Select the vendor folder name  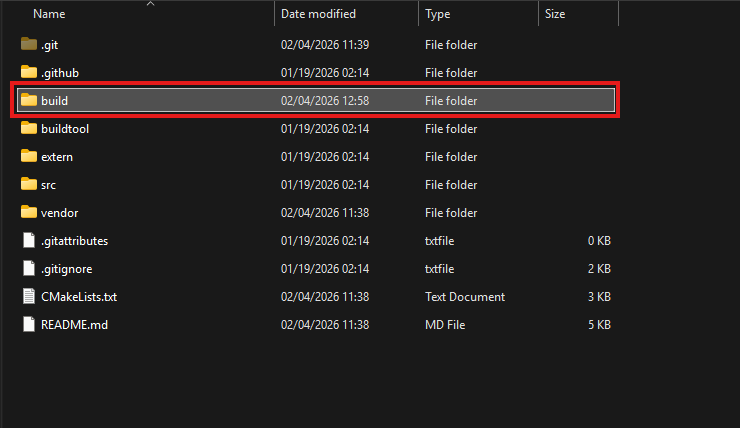[x=59, y=213]
